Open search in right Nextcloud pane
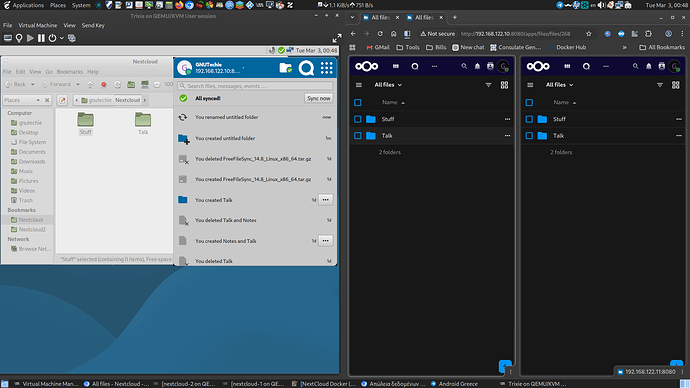The image size is (690, 388). tap(635, 66)
